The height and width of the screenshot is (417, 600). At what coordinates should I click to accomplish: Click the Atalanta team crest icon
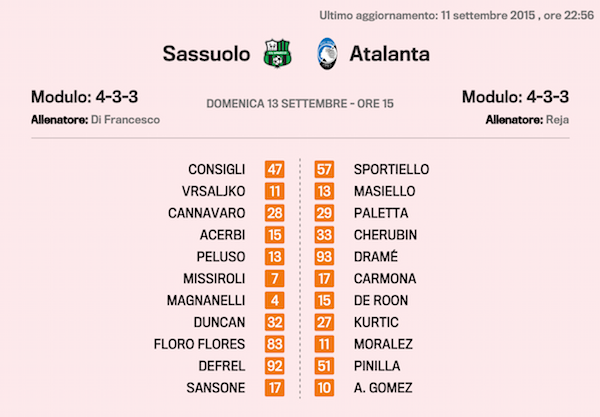coord(326,52)
